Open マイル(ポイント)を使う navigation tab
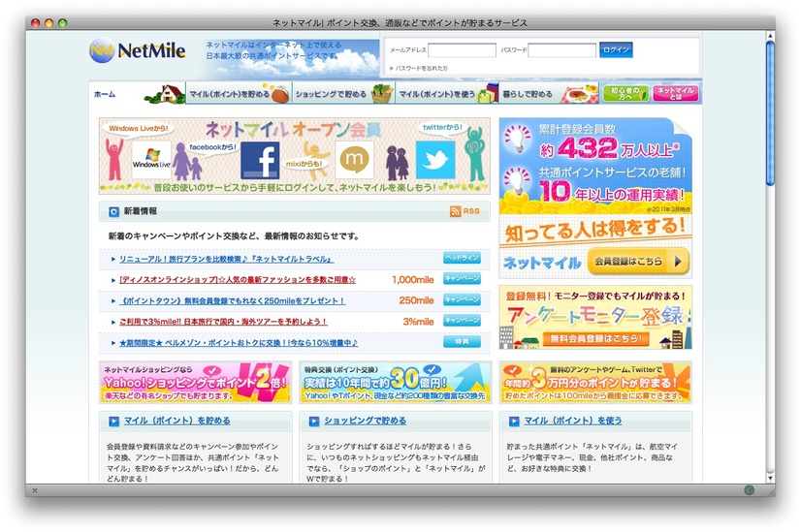 click(x=447, y=94)
